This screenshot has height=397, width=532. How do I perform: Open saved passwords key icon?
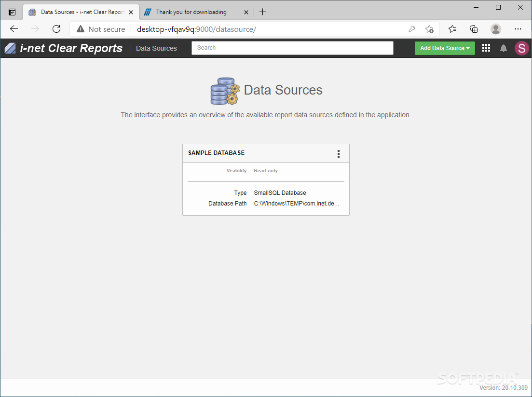click(411, 29)
